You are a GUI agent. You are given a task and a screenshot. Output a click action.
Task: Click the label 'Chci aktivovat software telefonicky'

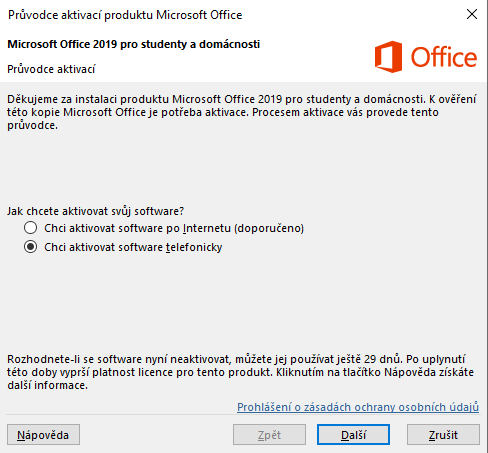[133, 247]
